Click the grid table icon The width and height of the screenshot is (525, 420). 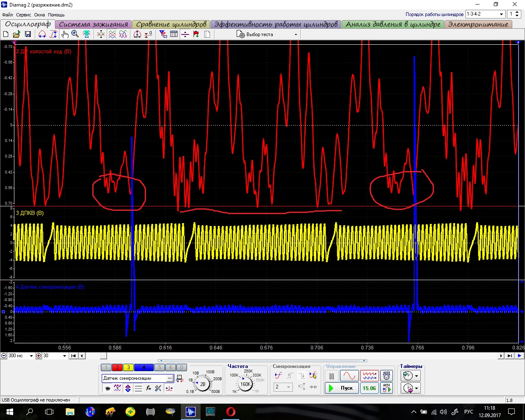click(174, 34)
